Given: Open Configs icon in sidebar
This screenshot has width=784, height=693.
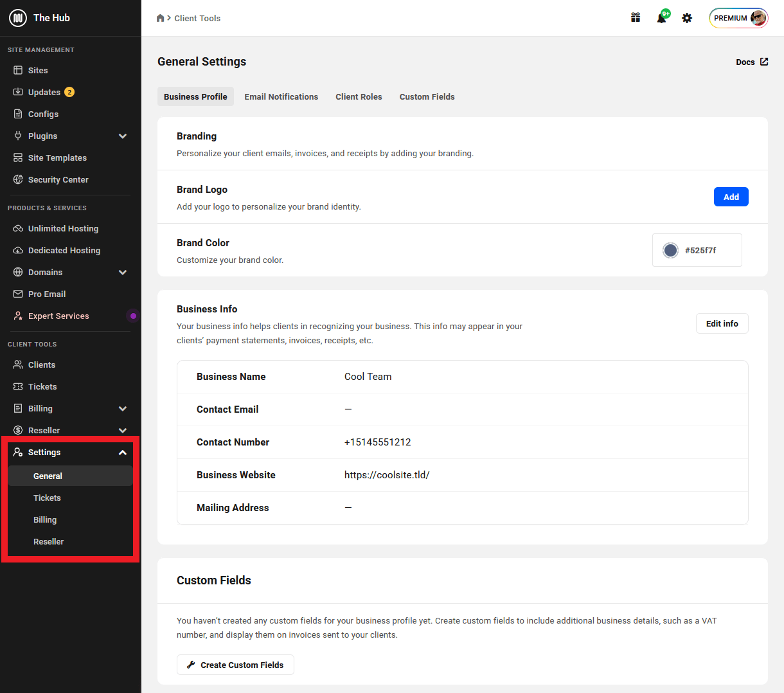Looking at the screenshot, I should coord(18,114).
